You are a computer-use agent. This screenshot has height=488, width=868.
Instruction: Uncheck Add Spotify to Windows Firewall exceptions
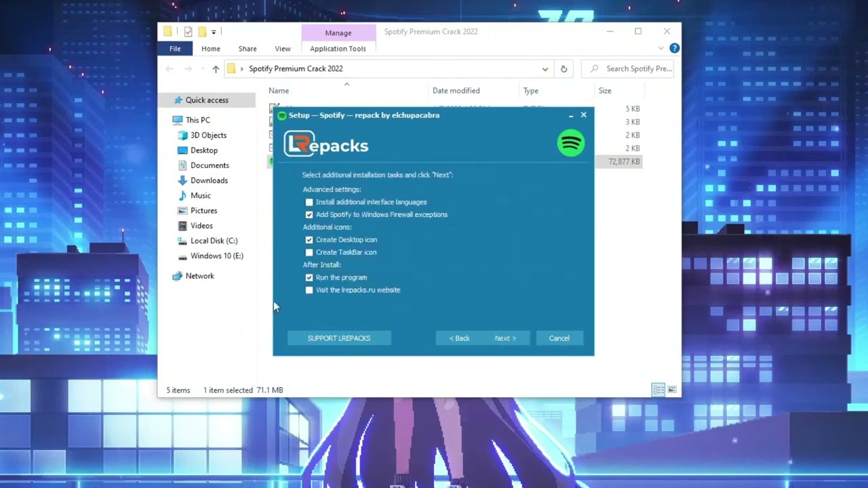pos(309,214)
